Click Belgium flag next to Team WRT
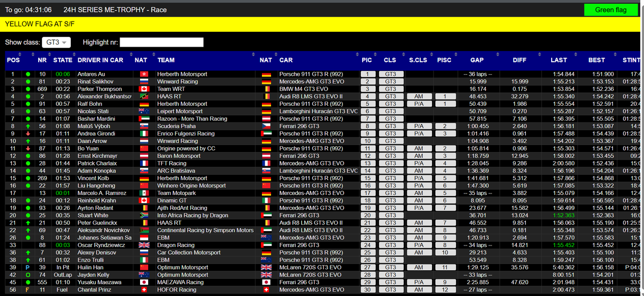The image size is (644, 296). pos(266,89)
